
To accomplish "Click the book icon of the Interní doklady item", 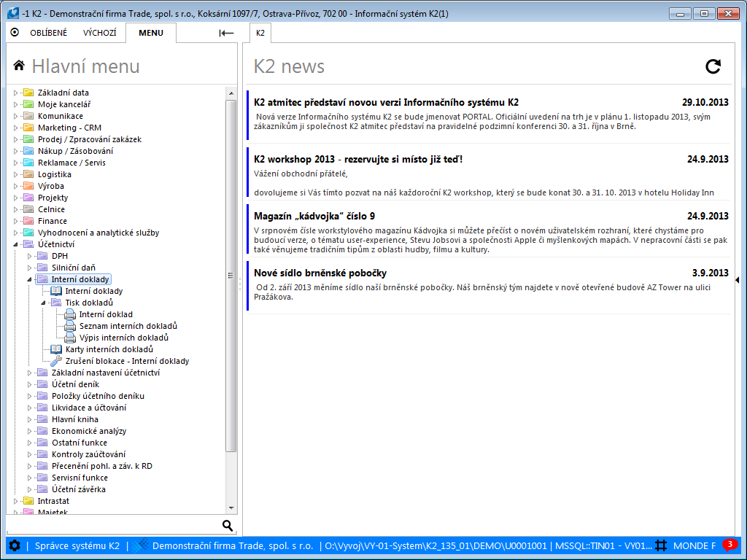I will pyautogui.click(x=56, y=291).
